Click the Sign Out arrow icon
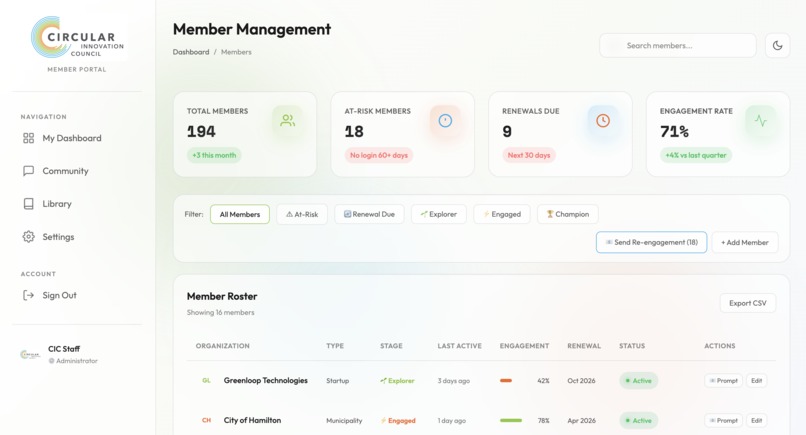806x435 pixels. click(28, 295)
